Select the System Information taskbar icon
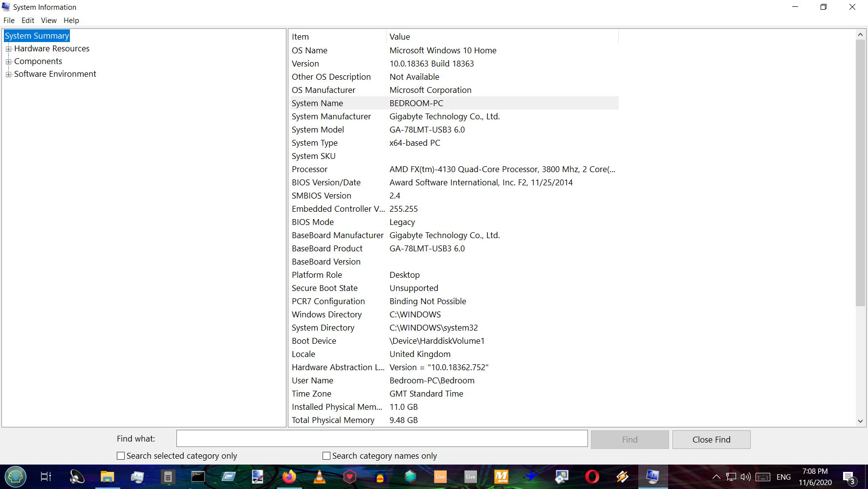868x489 pixels. 652,476
